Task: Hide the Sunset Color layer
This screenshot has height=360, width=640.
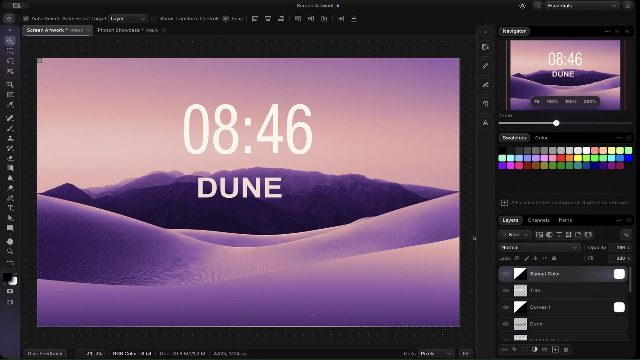Action: click(506, 274)
